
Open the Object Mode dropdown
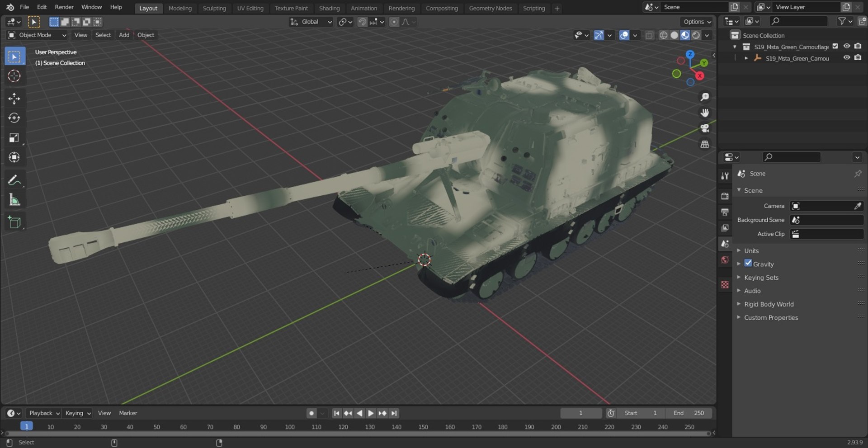(37, 35)
